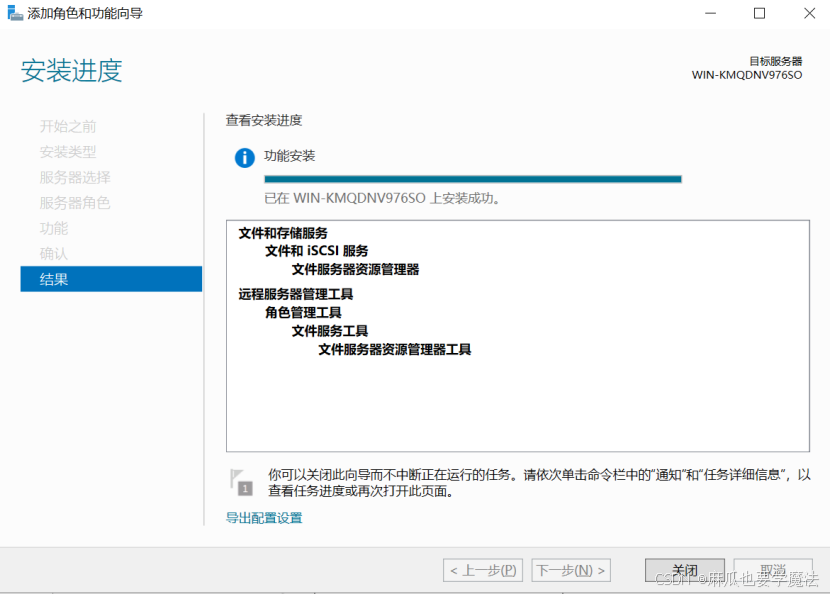Image resolution: width=831 pixels, height=595 pixels.
Task: Close the wizard with the title bar X
Action: [809, 13]
